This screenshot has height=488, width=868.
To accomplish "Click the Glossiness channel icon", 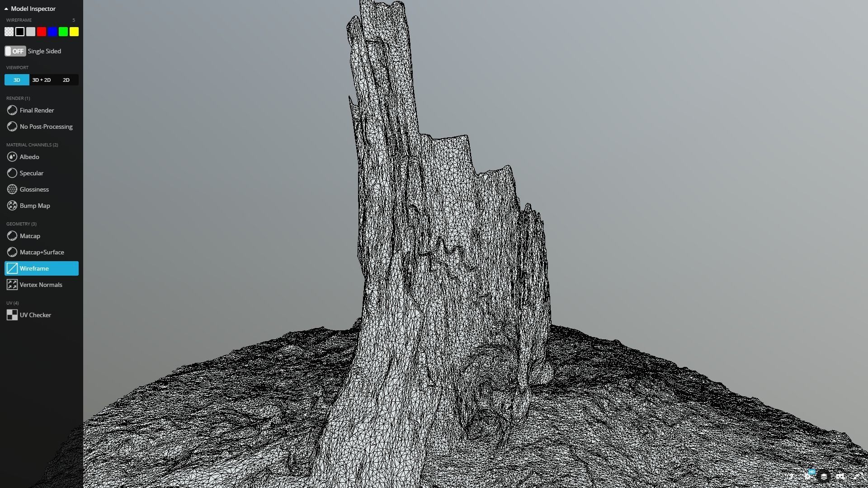I will pyautogui.click(x=12, y=189).
